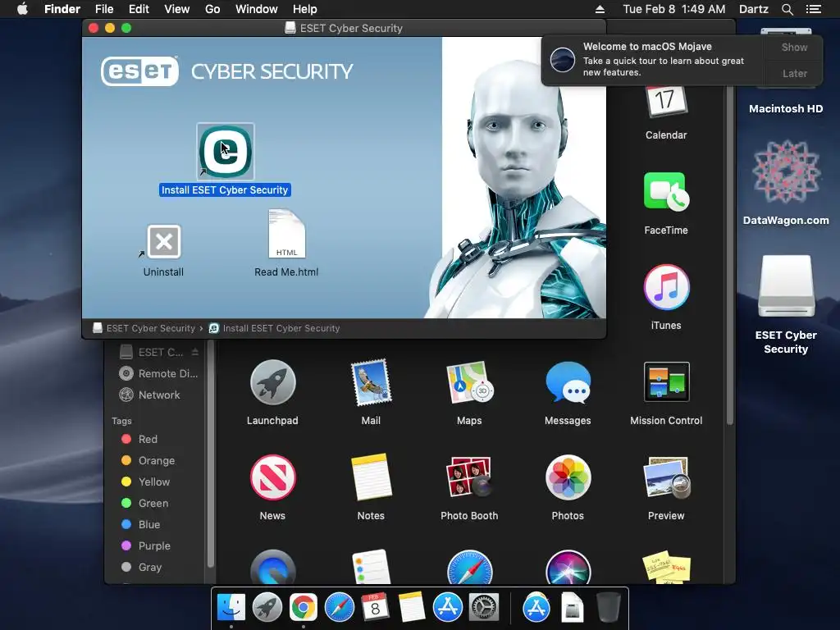Open System Preferences from the Dock
The width and height of the screenshot is (840, 630).
(x=484, y=608)
